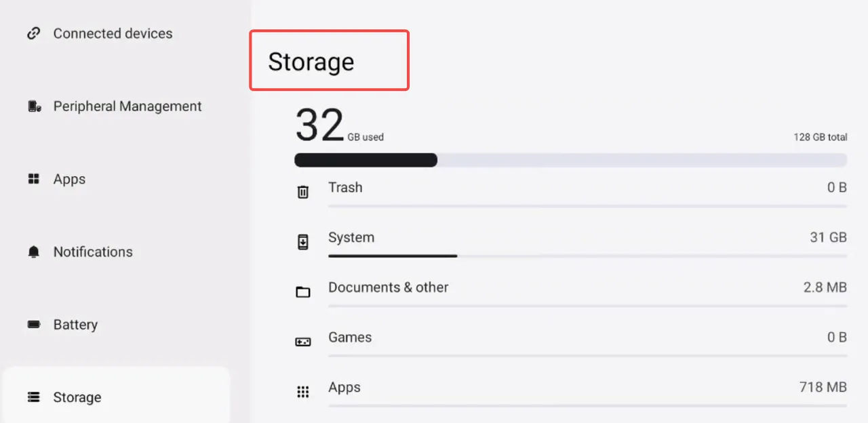
Task: Click the Apps grid icon in sidebar
Action: pyautogui.click(x=33, y=179)
